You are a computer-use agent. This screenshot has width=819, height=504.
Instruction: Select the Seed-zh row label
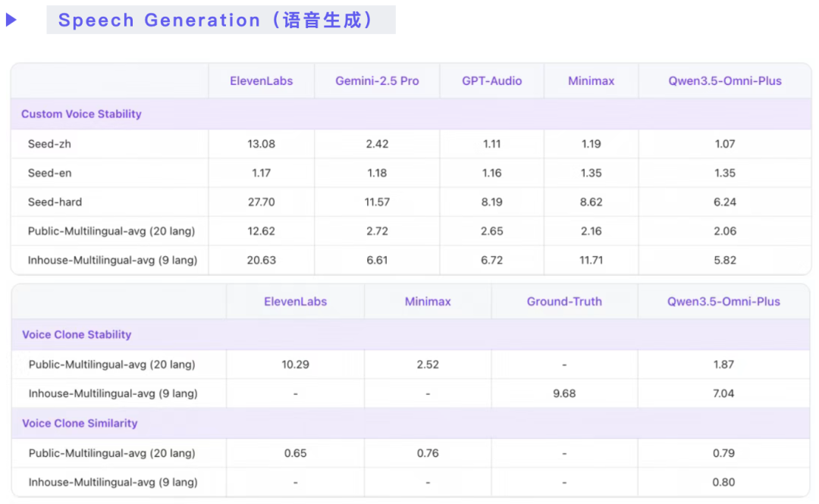(49, 144)
